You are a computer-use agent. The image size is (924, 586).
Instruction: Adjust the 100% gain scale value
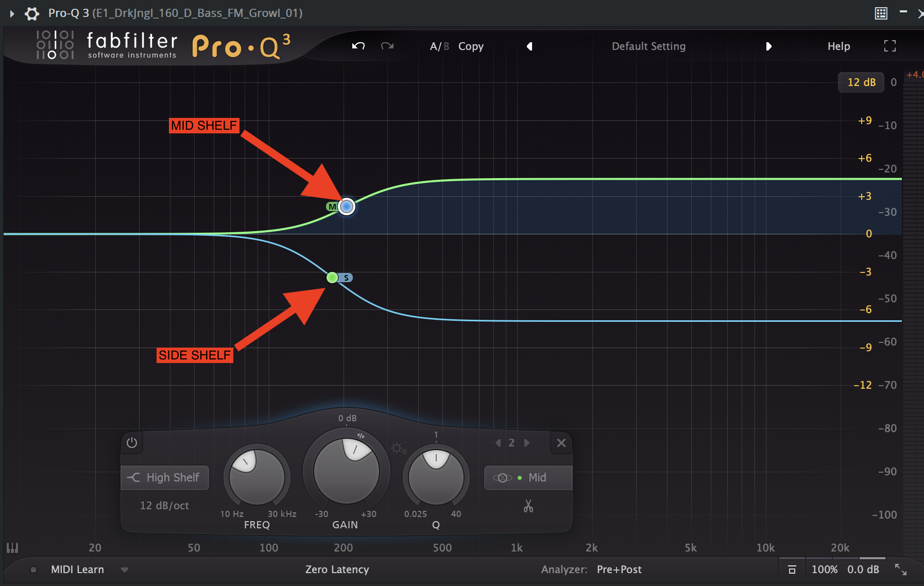pyautogui.click(x=824, y=570)
